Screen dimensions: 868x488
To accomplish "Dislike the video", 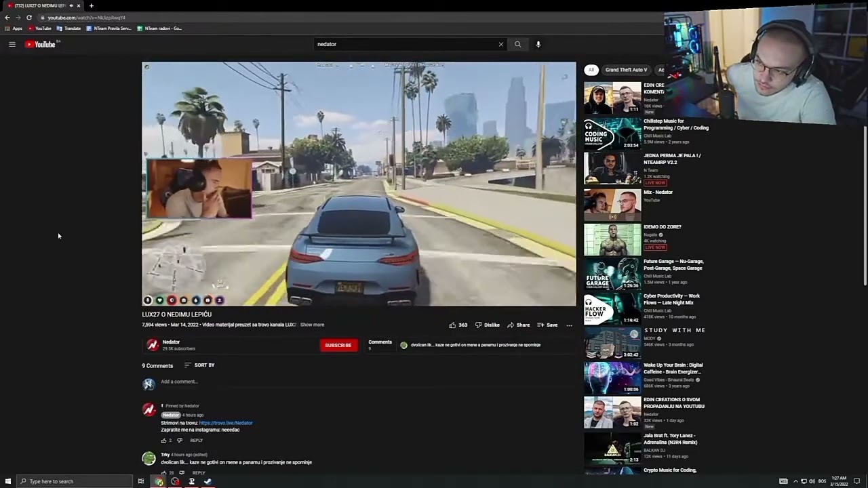I will 487,325.
